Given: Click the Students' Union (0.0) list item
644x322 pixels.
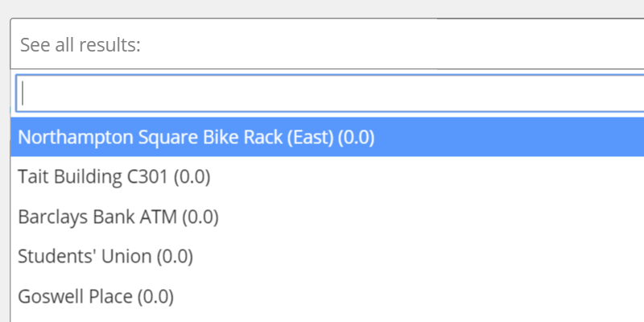Looking at the screenshot, I should point(105,257).
